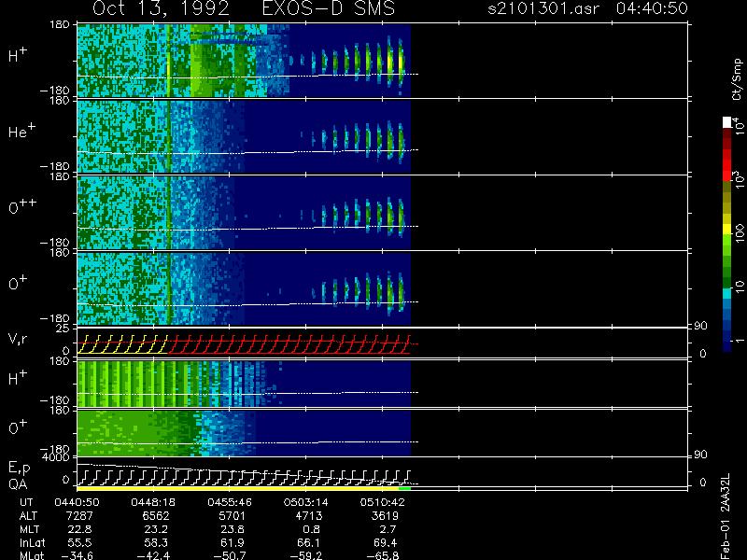Click altitude value '3619'
The image size is (747, 560).
(385, 516)
